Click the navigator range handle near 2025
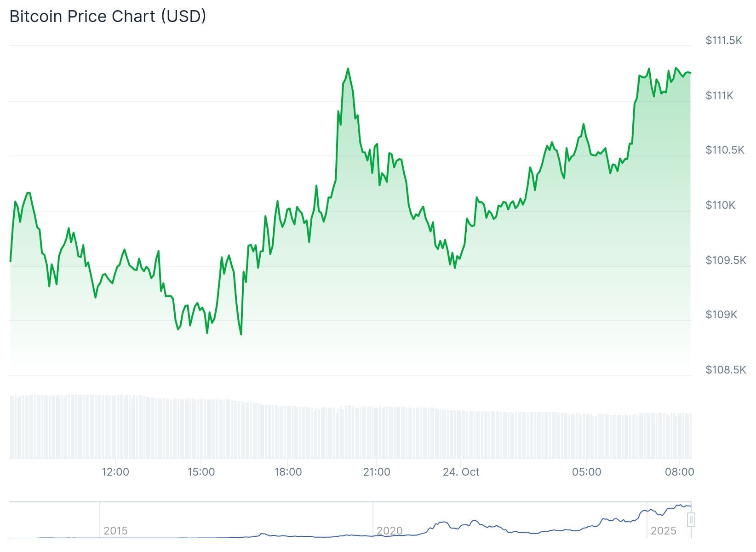The width and height of the screenshot is (756, 552). pos(691,520)
